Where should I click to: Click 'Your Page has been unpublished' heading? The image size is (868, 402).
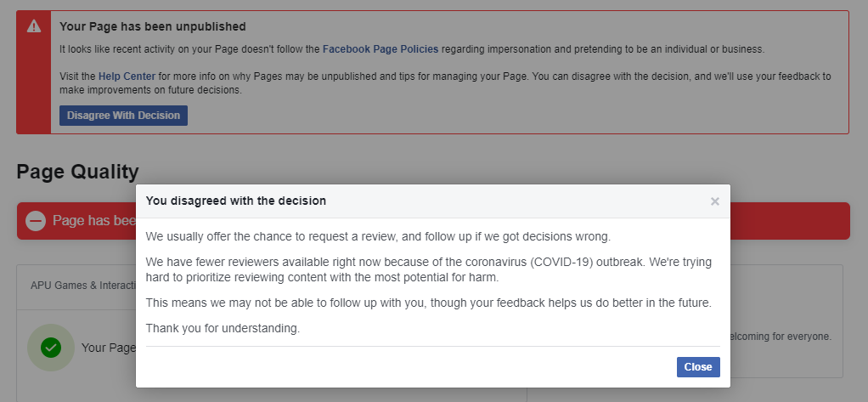point(153,26)
